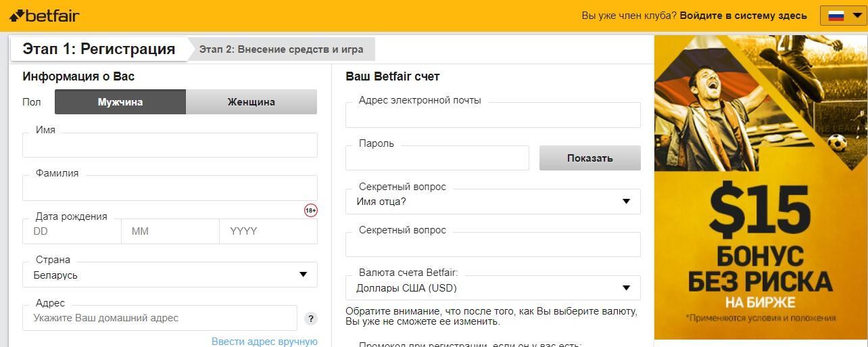
Task: Open the Страна country dropdown
Action: click(170, 275)
